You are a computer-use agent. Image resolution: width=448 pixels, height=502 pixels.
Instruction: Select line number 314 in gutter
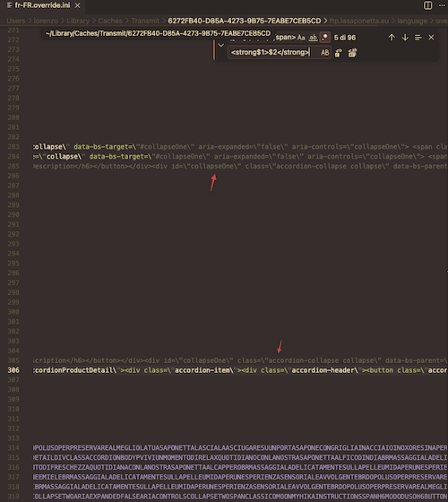coord(13,448)
